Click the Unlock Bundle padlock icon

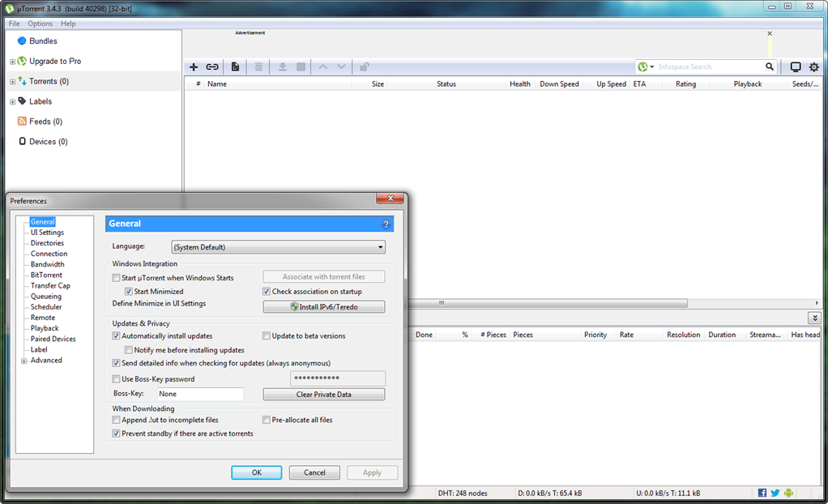click(x=365, y=67)
